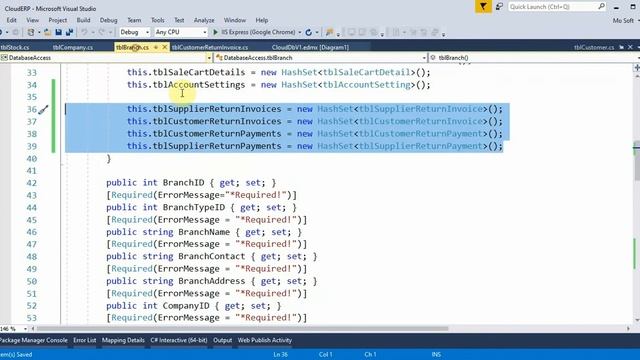Click the Save All icon

tap(69, 32)
